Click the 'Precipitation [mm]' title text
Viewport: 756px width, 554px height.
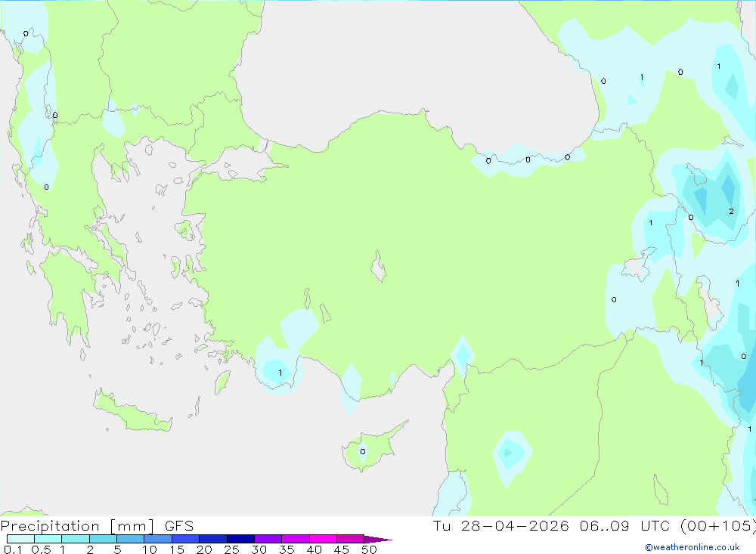click(x=77, y=526)
